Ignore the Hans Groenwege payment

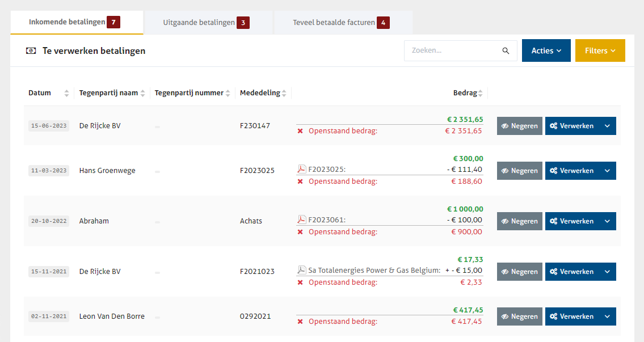(519, 171)
